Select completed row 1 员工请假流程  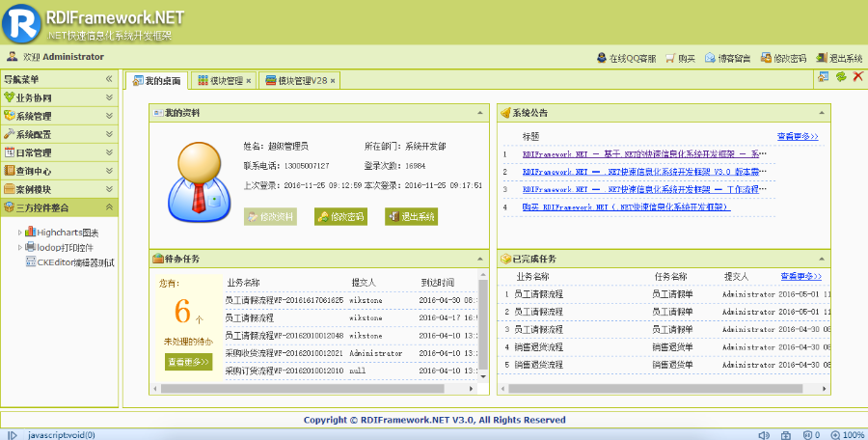click(665, 294)
